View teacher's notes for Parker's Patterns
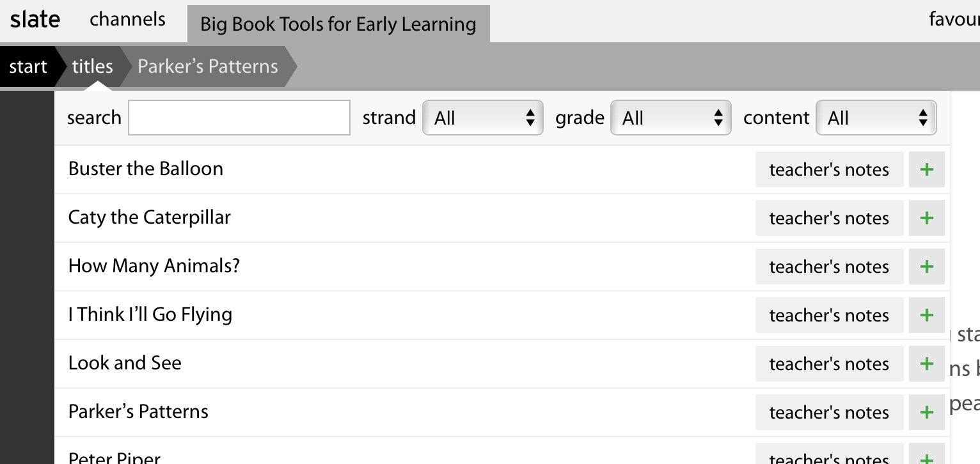 (829, 412)
